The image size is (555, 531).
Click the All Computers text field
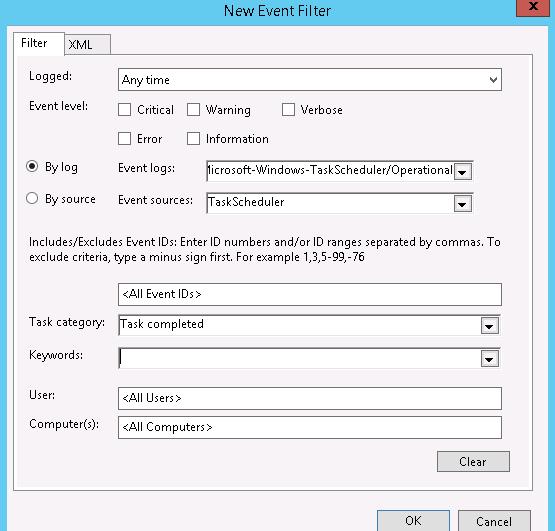point(310,427)
